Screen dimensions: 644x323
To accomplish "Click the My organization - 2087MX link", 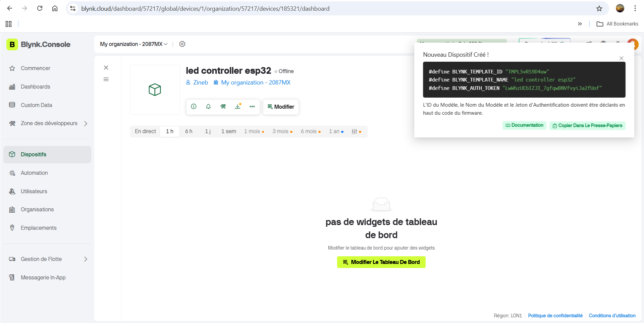I will point(252,83).
